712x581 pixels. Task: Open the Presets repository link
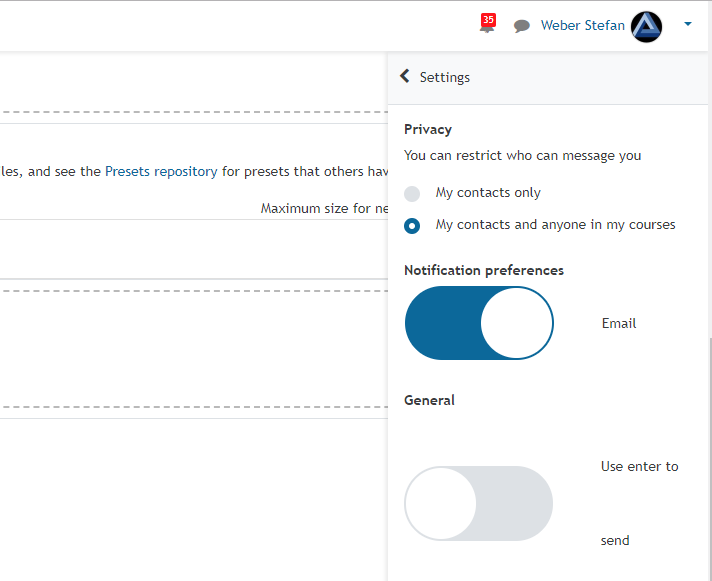pyautogui.click(x=161, y=171)
